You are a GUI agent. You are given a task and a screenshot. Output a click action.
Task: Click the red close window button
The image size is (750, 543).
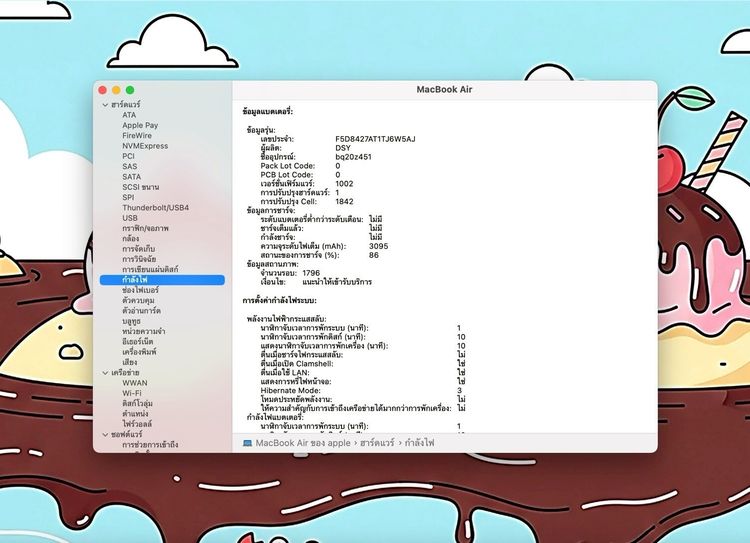102,90
